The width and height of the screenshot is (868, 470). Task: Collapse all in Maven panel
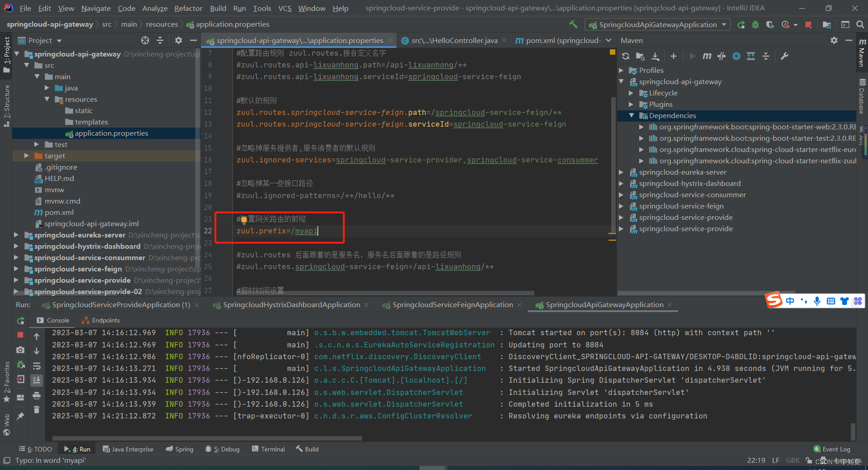[x=766, y=56]
